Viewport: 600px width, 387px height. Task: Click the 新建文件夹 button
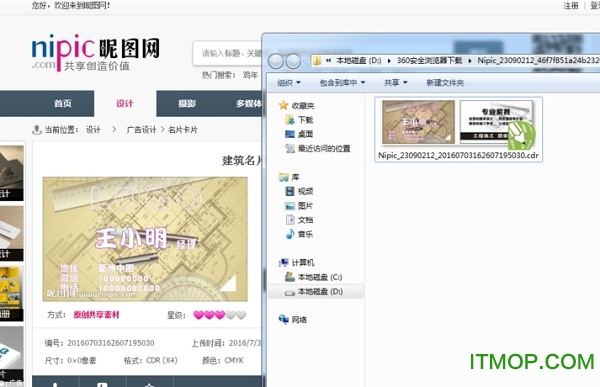click(x=445, y=82)
